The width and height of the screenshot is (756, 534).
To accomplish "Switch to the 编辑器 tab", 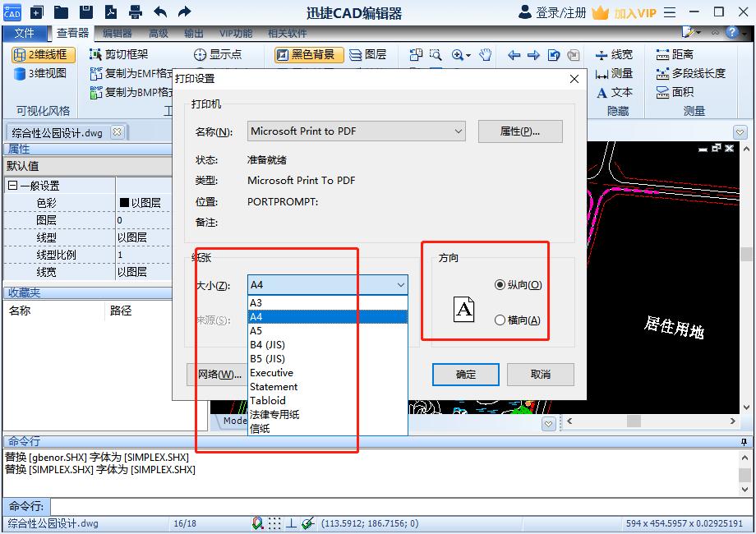I will (x=117, y=33).
